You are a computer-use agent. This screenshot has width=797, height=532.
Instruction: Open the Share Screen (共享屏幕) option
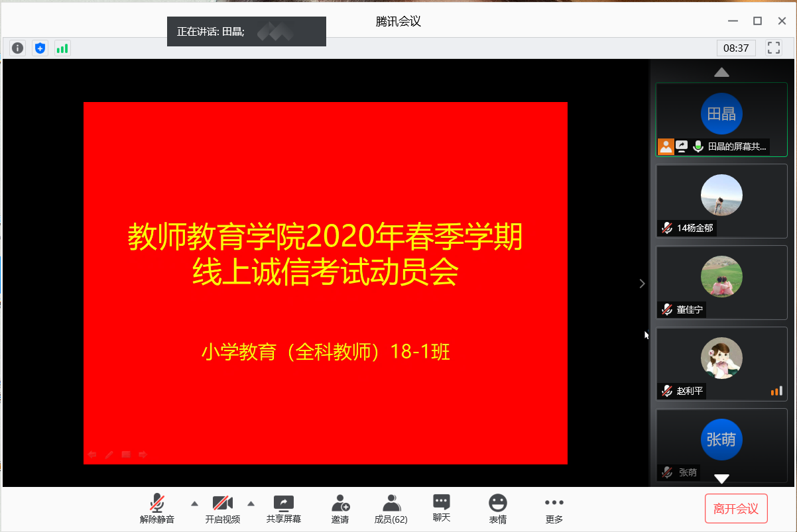pyautogui.click(x=284, y=509)
